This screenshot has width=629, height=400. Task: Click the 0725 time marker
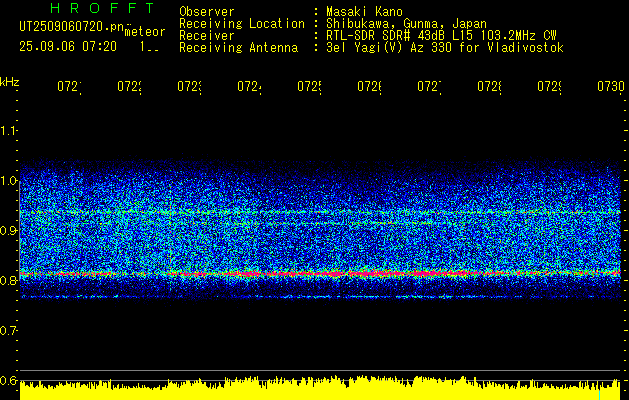coord(309,87)
